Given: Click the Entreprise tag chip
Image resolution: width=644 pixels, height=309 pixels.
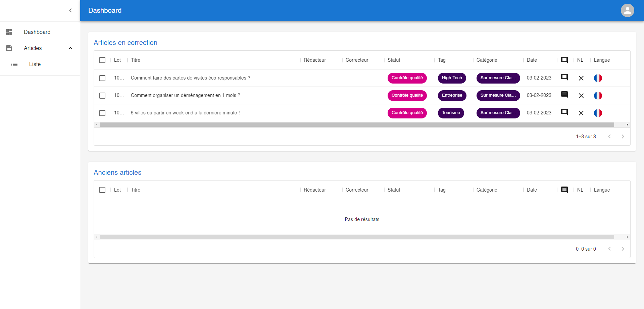Looking at the screenshot, I should coord(452,96).
